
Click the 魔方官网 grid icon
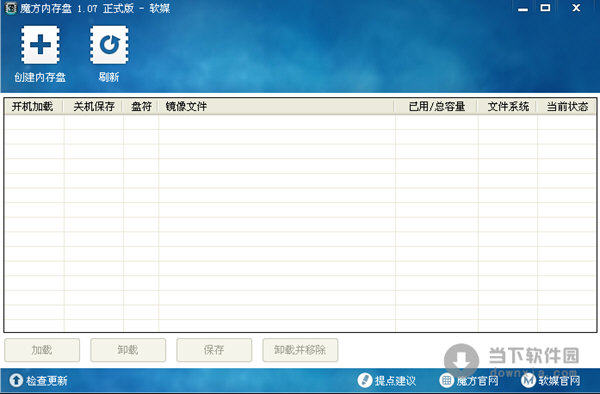[x=446, y=380]
